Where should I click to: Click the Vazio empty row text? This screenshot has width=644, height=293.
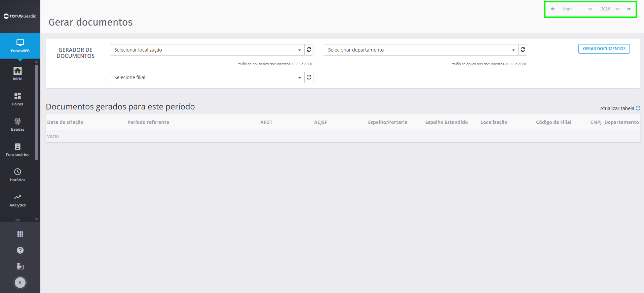point(53,136)
